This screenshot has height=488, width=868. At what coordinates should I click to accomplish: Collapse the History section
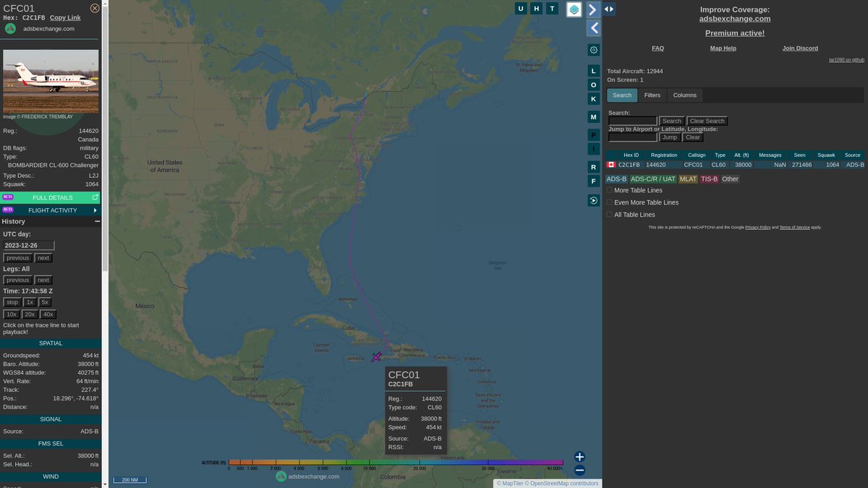point(97,221)
